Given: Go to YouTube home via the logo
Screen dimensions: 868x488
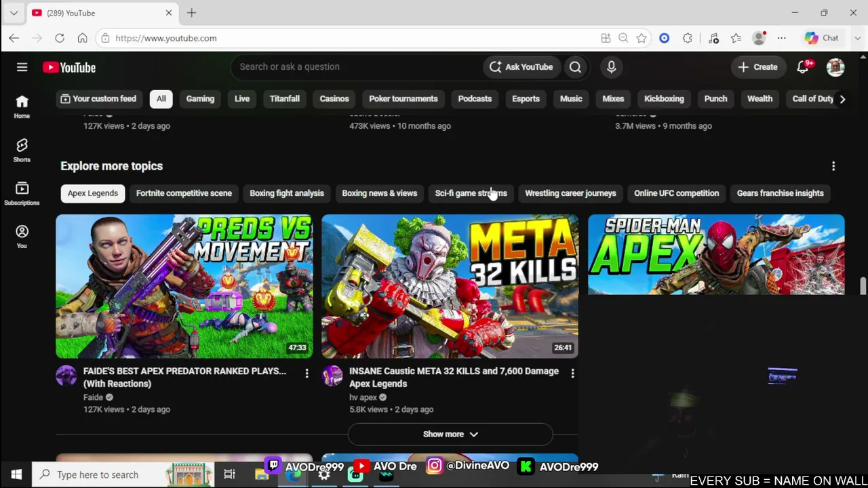Looking at the screenshot, I should (69, 67).
